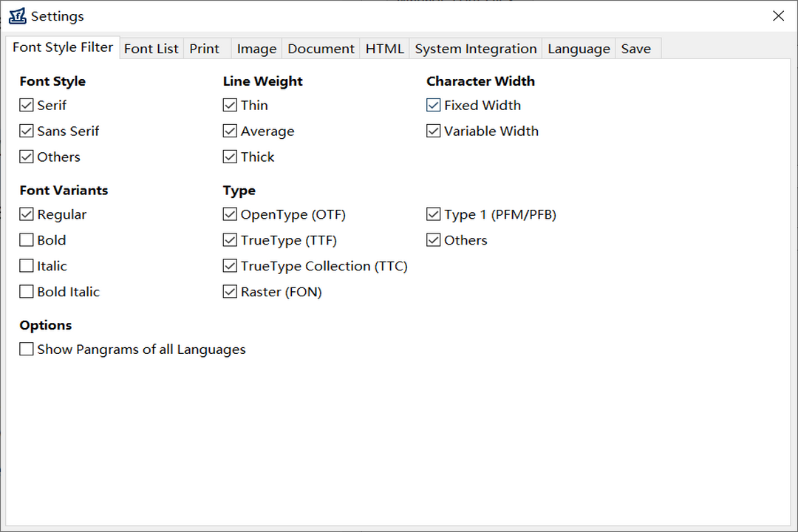This screenshot has width=798, height=532.
Task: Enable Bold Italic font variant
Action: [x=27, y=292]
